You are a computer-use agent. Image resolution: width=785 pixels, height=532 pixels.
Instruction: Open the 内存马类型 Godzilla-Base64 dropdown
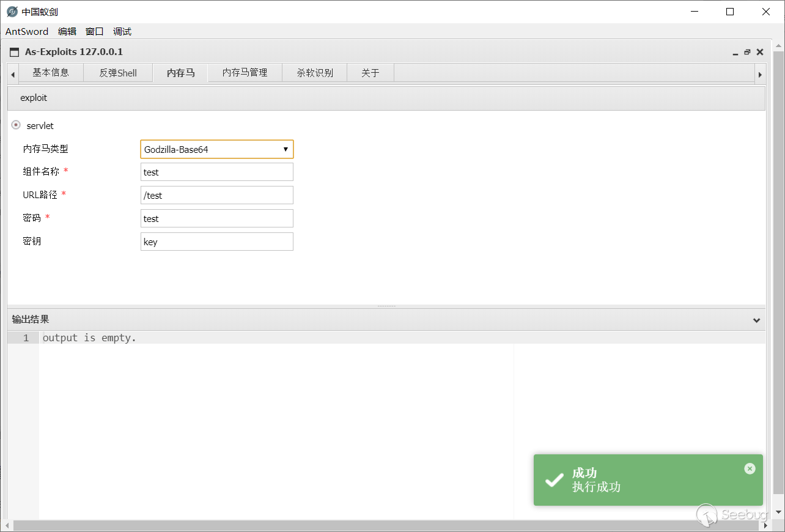[217, 149]
